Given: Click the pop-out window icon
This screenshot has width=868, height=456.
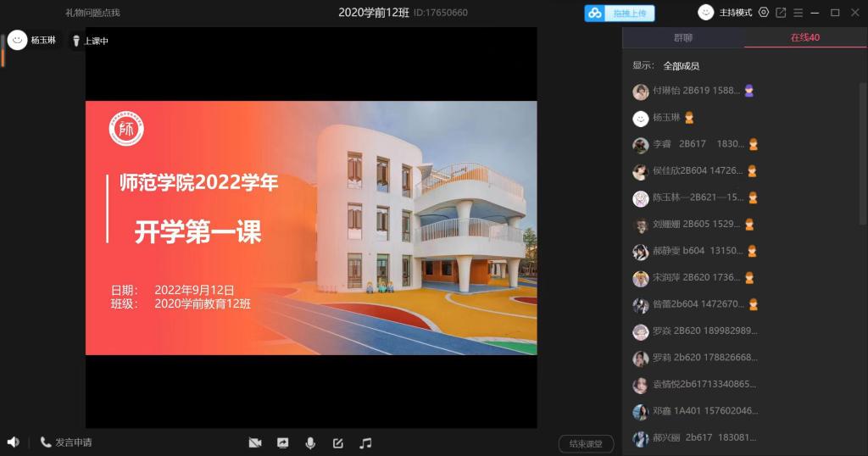Looking at the screenshot, I should pyautogui.click(x=781, y=13).
